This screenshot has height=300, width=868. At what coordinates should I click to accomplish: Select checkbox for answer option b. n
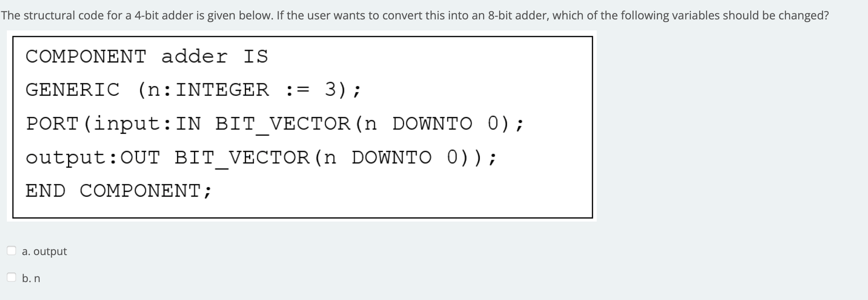pyautogui.click(x=12, y=278)
